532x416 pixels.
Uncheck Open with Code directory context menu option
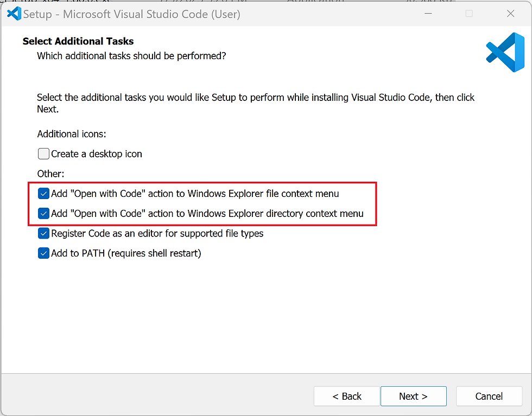pos(44,214)
